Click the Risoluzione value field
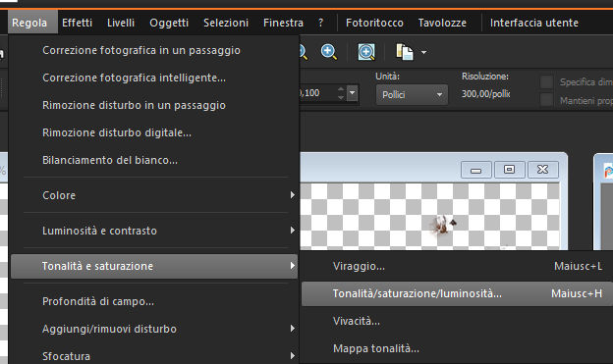The image size is (613, 364). click(x=486, y=94)
